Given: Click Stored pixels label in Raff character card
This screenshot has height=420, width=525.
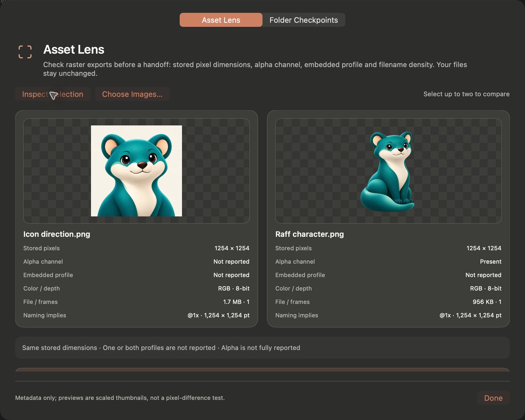Looking at the screenshot, I should (x=293, y=248).
